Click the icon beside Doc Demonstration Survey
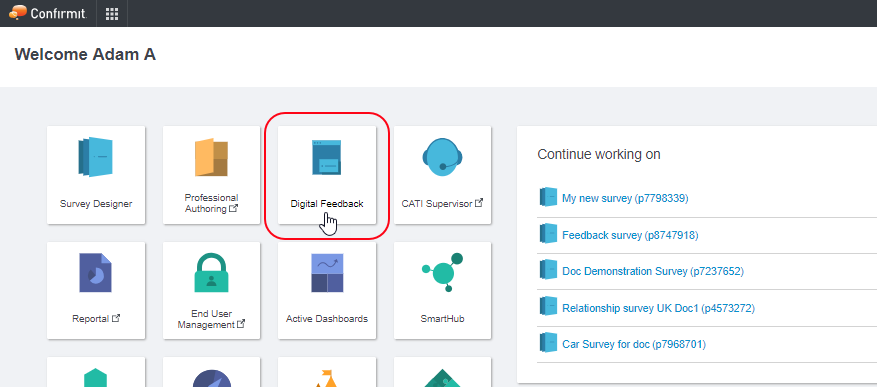This screenshot has height=387, width=877. point(548,270)
